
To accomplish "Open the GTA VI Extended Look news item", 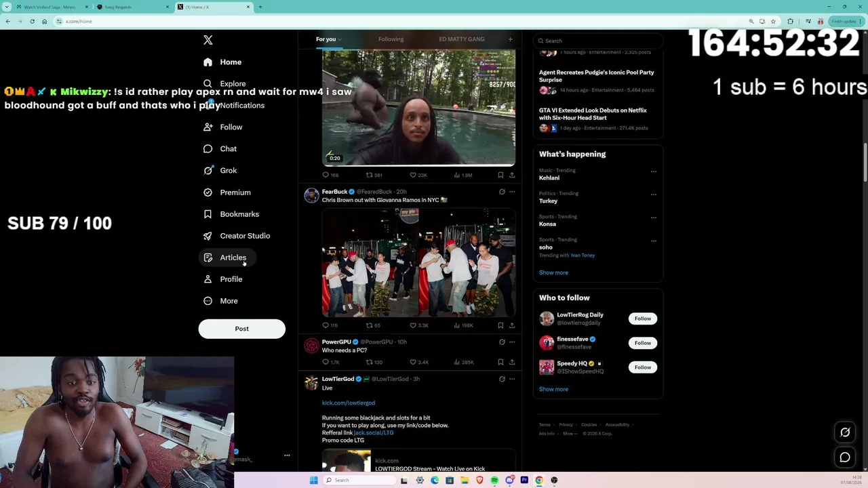I will [597, 119].
